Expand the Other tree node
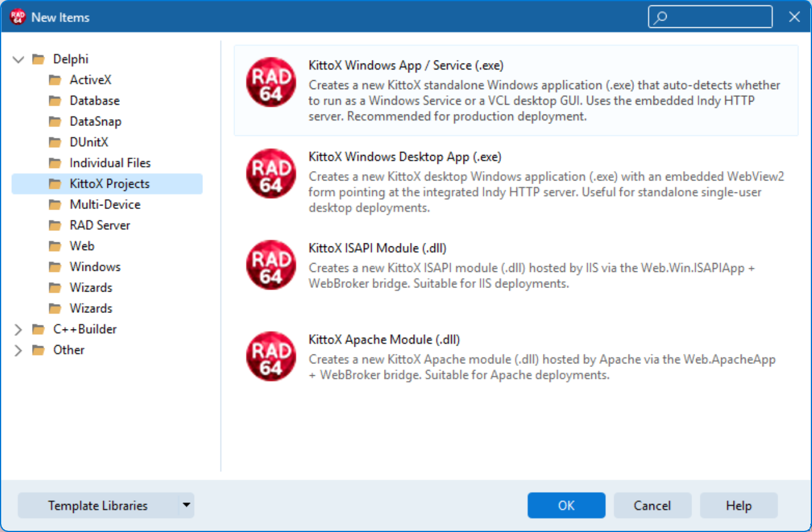 [18, 350]
